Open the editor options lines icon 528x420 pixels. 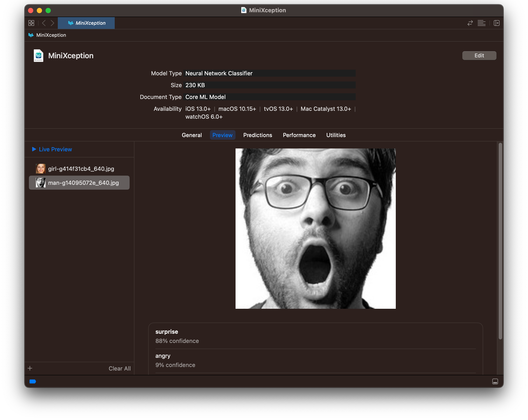click(x=481, y=23)
